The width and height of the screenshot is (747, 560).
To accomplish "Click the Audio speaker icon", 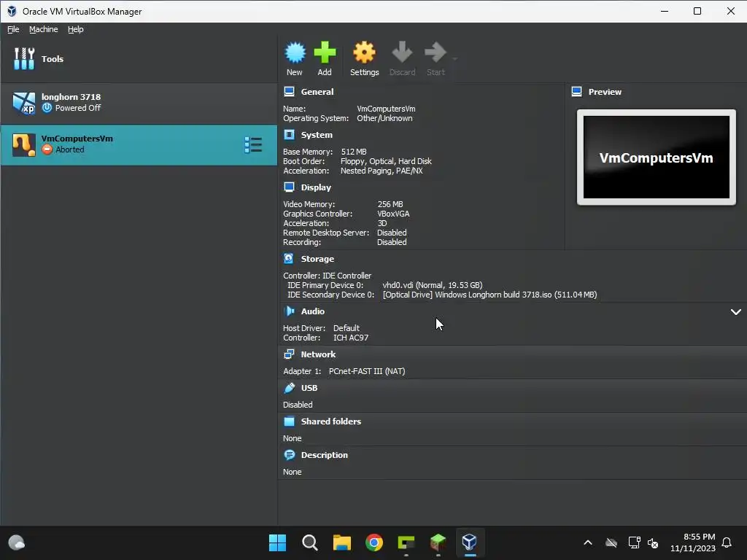I will 289,311.
